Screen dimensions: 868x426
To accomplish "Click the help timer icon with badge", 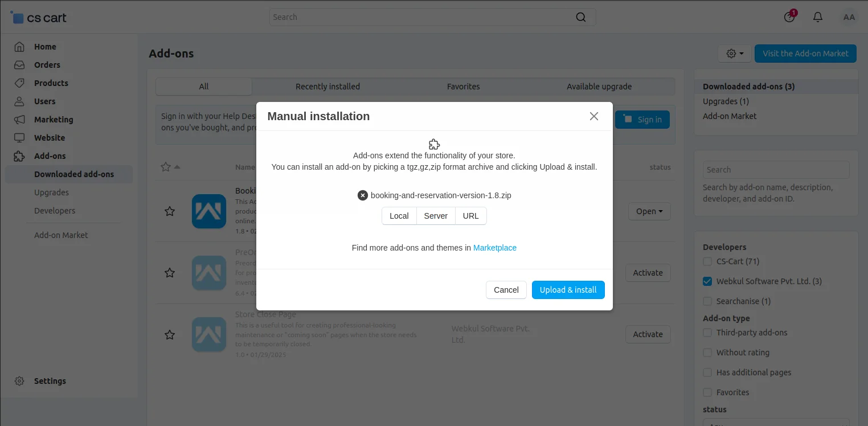I will [x=789, y=17].
